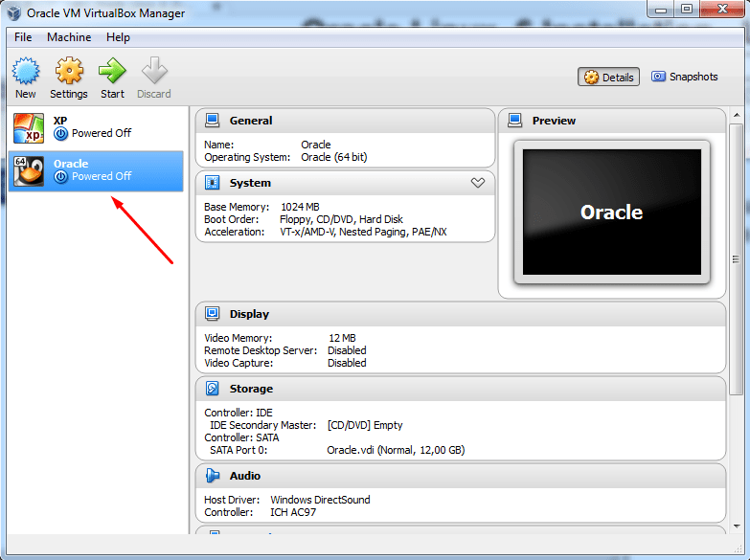
Task: Open the Help menu
Action: coord(118,37)
